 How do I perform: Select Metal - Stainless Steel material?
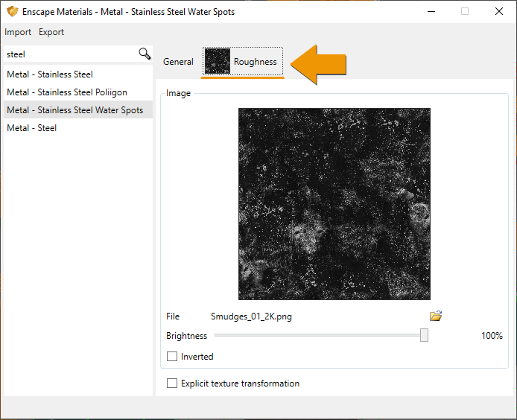(x=78, y=74)
